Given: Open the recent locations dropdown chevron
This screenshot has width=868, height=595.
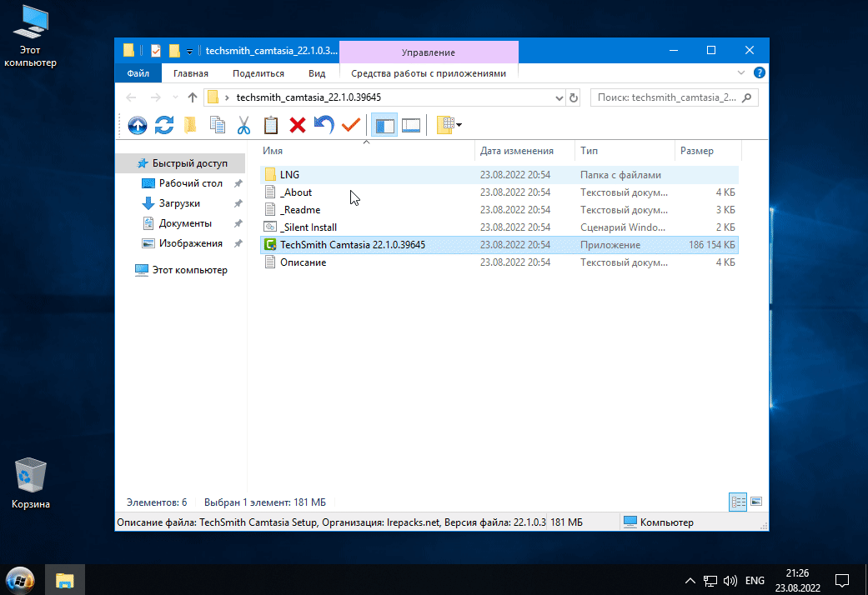Looking at the screenshot, I should click(x=175, y=97).
